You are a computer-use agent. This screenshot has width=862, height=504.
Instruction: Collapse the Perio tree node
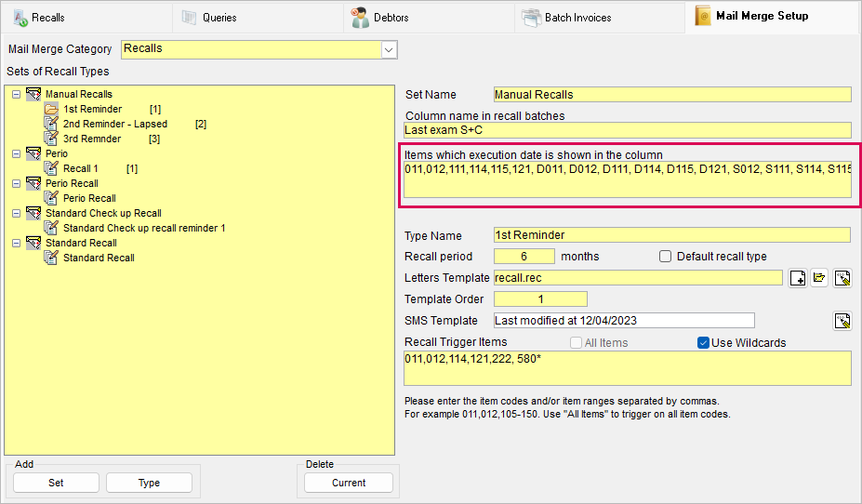[x=17, y=153]
